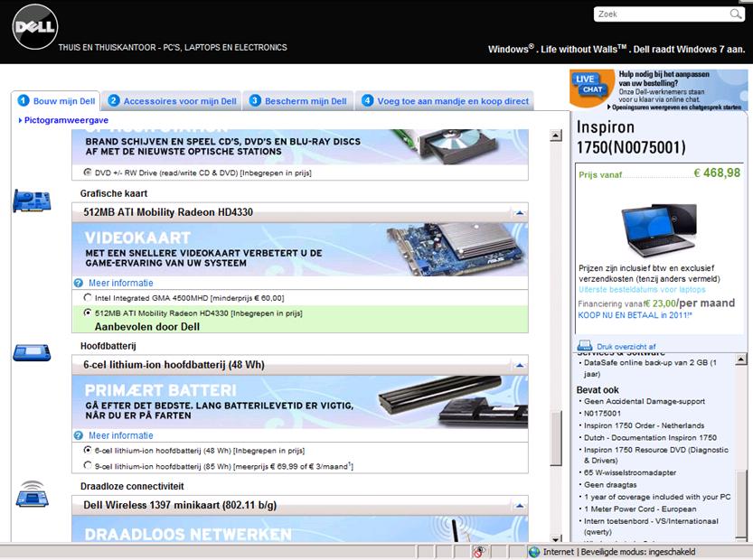Image resolution: width=753 pixels, height=560 pixels.
Task: Collapse the Grafische kaart section arrow
Action: pos(519,213)
